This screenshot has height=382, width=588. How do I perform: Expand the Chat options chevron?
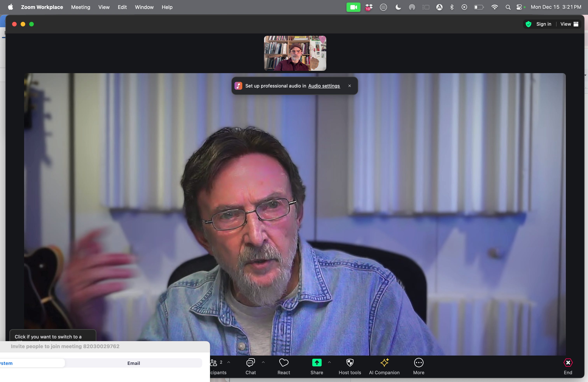coord(263,362)
